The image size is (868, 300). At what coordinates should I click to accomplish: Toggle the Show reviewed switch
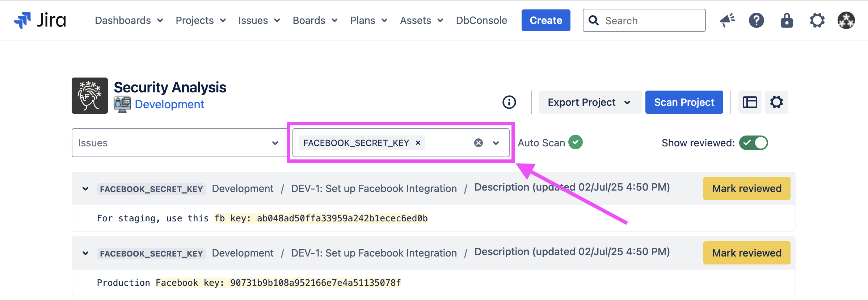[x=753, y=143]
